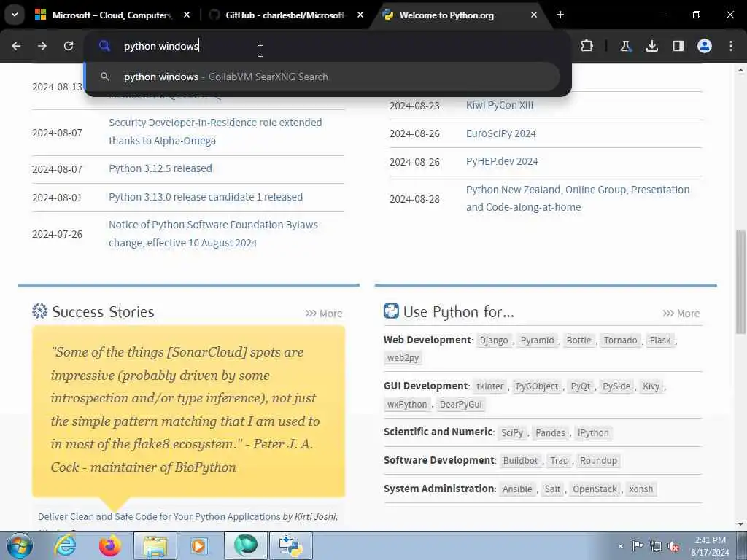Open PyHEP.dev 2024 event
Screen dimensions: 747x560
click(502, 161)
